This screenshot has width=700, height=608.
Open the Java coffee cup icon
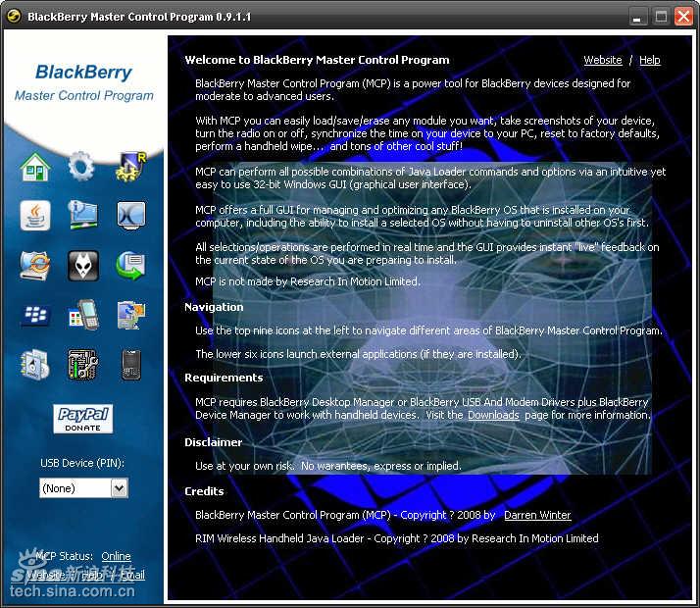tap(35, 215)
